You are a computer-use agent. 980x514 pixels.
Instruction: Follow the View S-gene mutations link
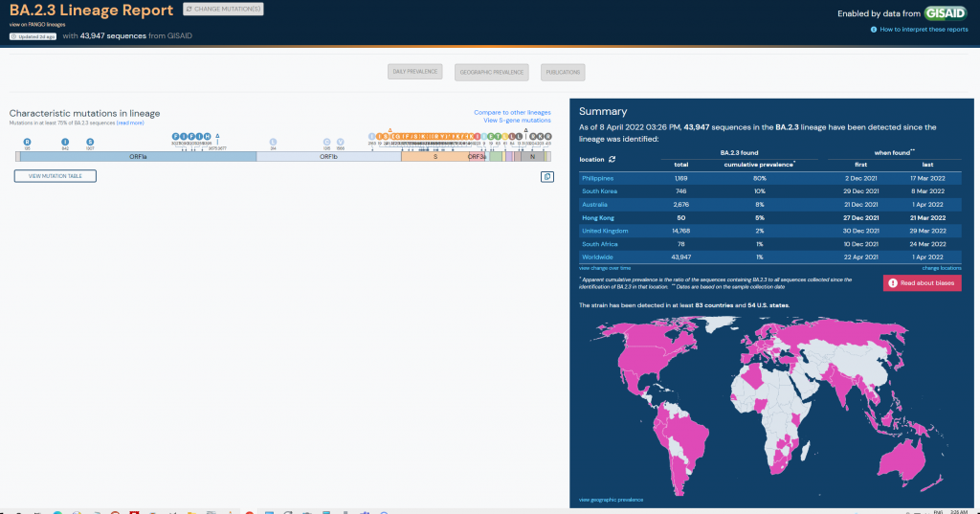coord(517,120)
